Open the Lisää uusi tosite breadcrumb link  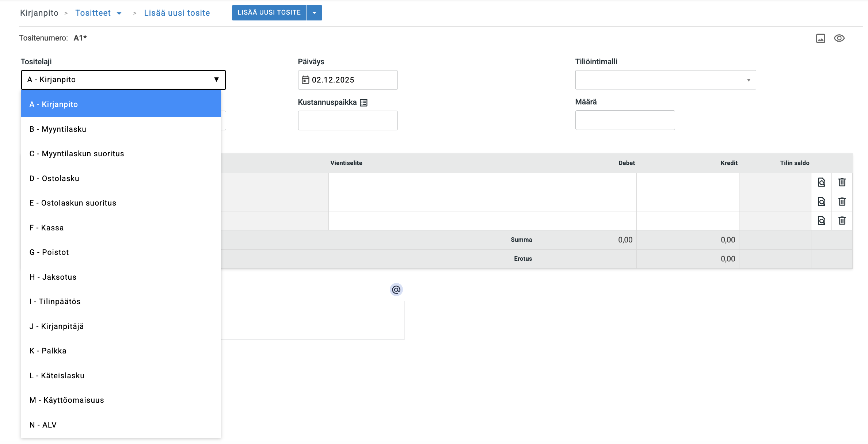coord(177,13)
